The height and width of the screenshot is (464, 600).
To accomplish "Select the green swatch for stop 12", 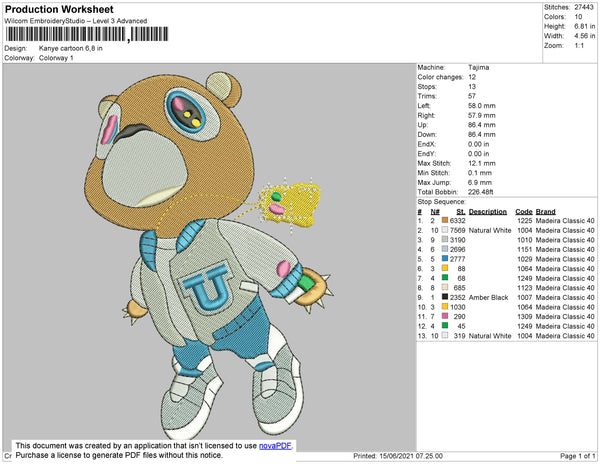I will pos(445,326).
